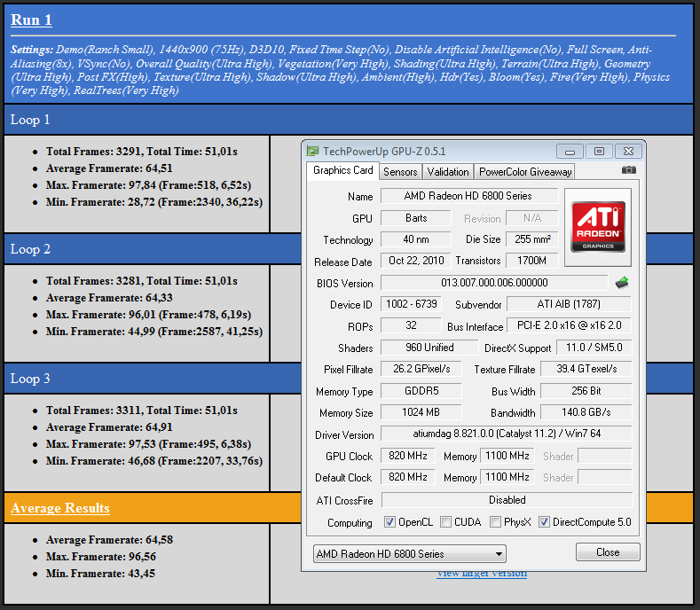Click the ROPs value 32
700x610 pixels.
click(x=411, y=325)
